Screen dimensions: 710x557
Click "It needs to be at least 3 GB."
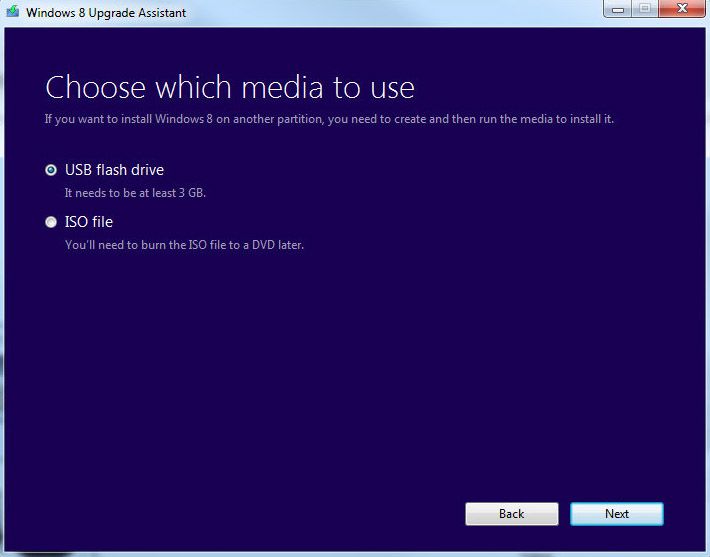click(x=135, y=193)
